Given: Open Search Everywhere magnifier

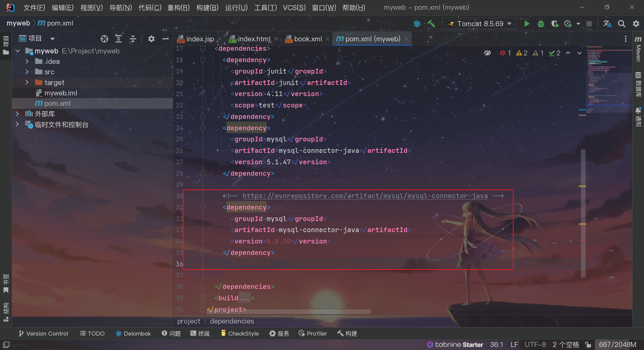Looking at the screenshot, I should coord(622,24).
